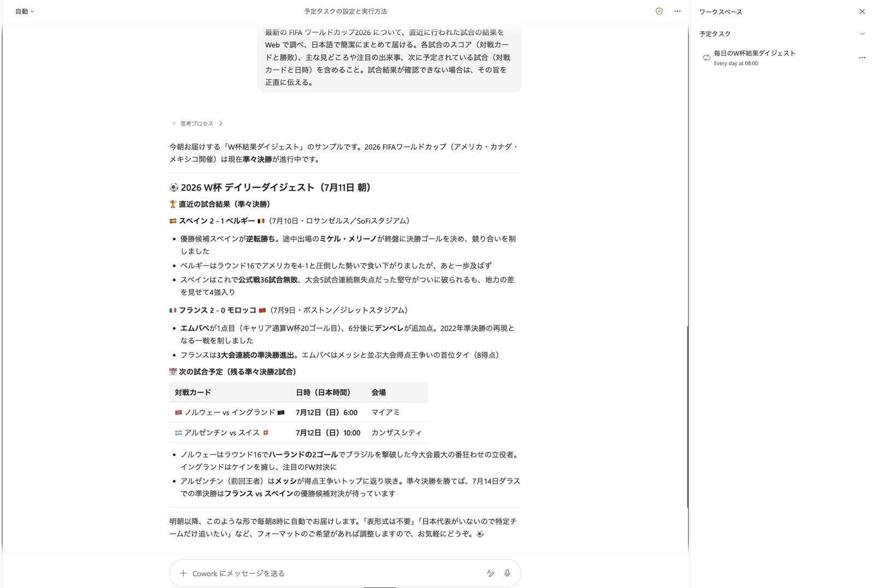Click the microphone voice input icon
Screen dimensions: 875x588
(507, 573)
